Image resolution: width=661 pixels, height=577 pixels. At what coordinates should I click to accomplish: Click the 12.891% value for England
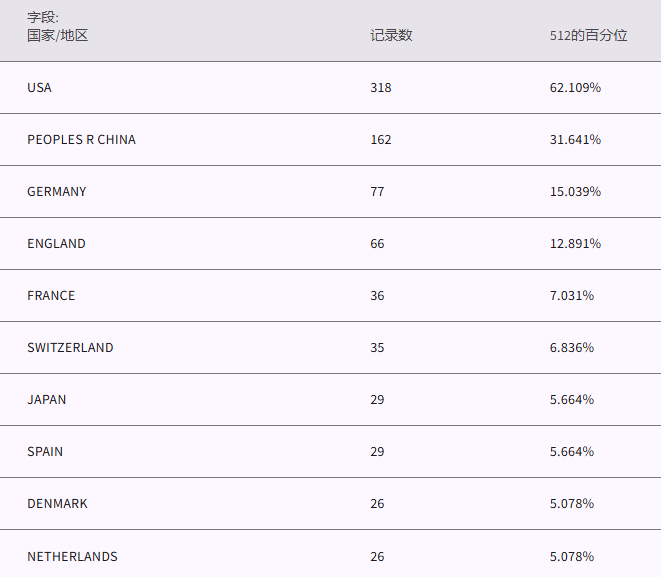(575, 244)
